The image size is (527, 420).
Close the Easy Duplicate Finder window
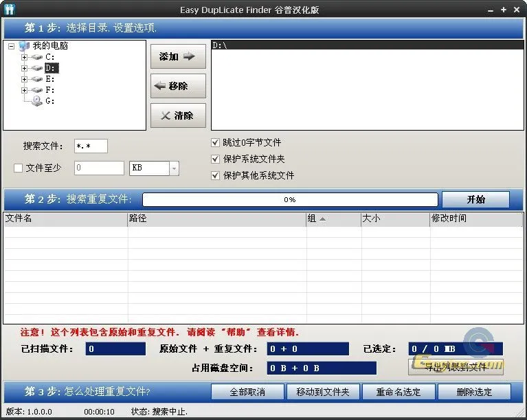[x=517, y=10]
